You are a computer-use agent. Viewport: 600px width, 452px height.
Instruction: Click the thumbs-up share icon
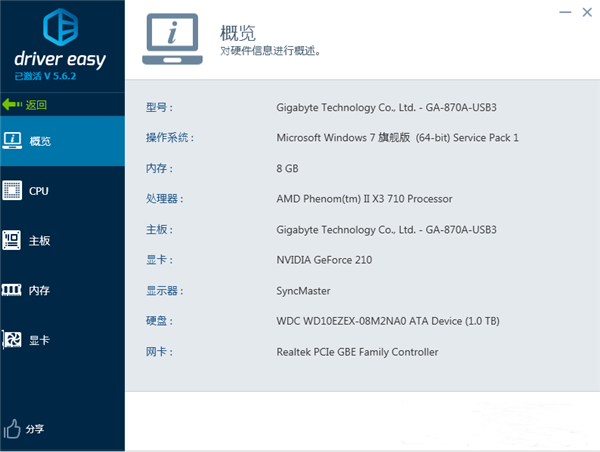[12, 429]
